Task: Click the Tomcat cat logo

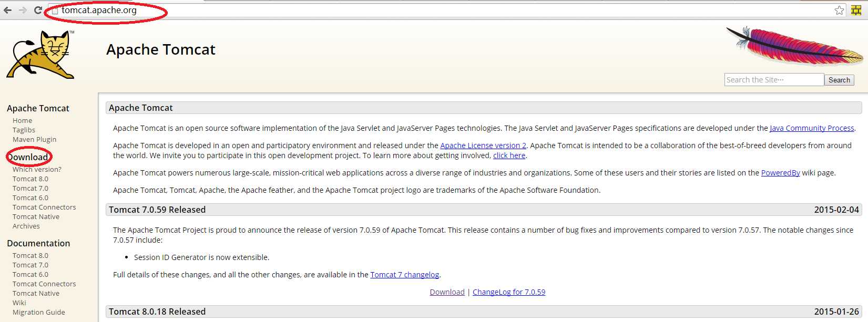Action: (41, 55)
